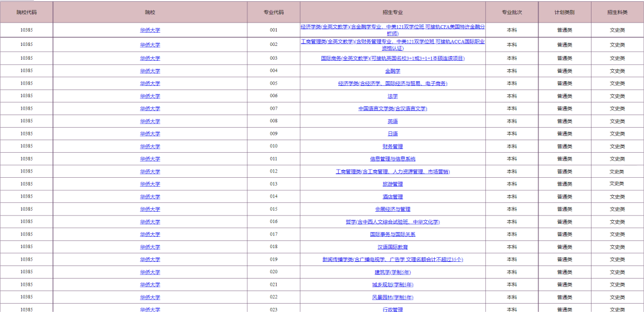Image resolution: width=644 pixels, height=312 pixels.
Task: Select the 10385 code in the 法学 row
Action: (27, 96)
